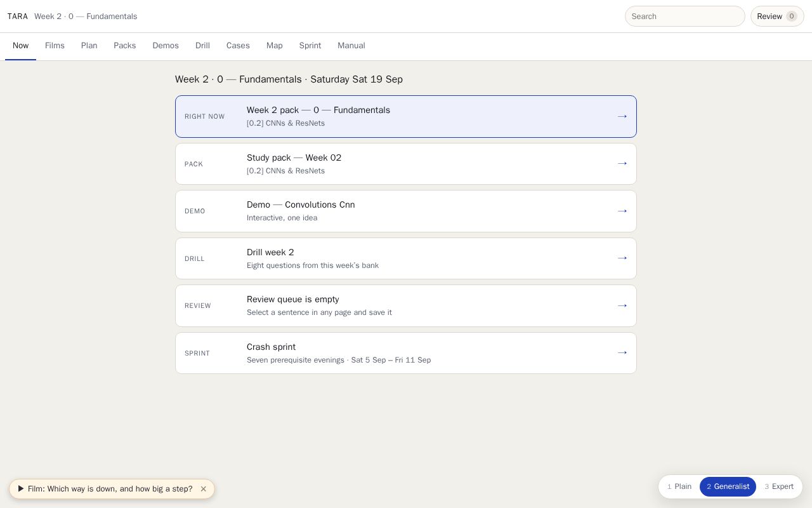Click arrow icon on Week 2 pack row
Screen dimensions: 812x508
tap(622, 116)
